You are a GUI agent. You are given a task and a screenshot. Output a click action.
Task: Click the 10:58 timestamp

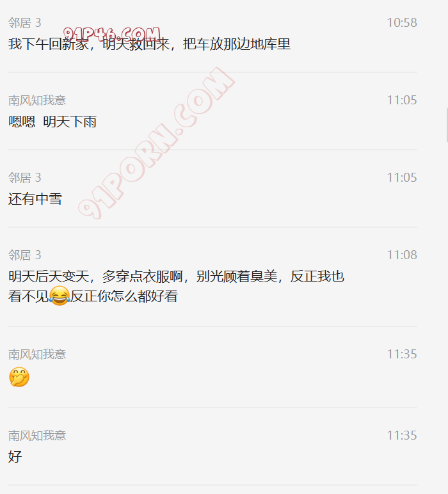(402, 22)
